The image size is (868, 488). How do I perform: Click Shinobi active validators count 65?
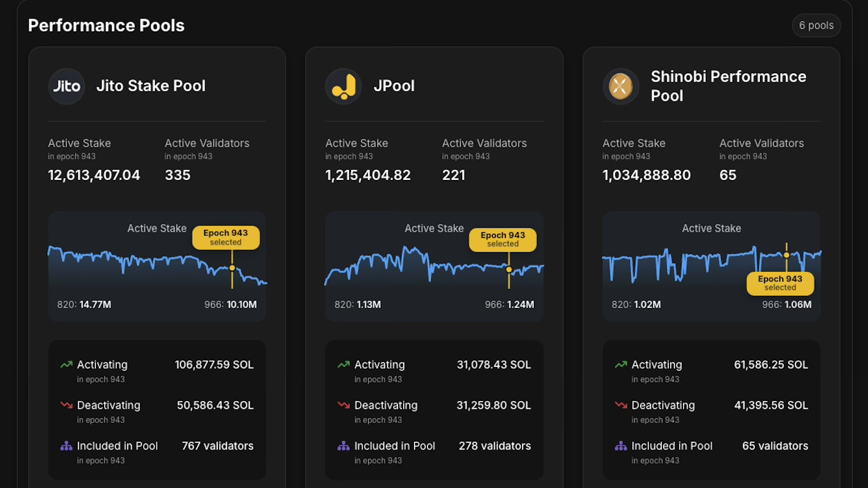click(x=727, y=175)
